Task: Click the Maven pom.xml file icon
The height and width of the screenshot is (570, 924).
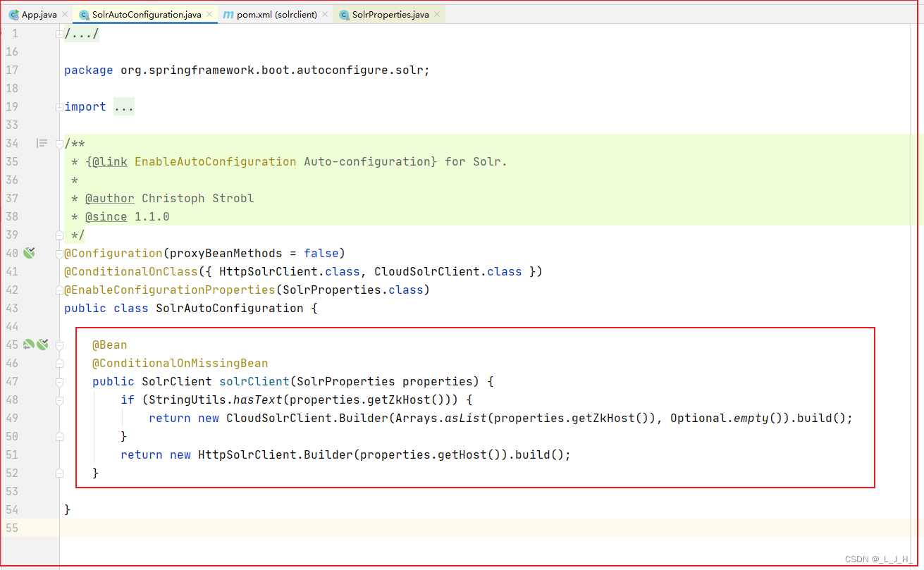Action: click(228, 15)
